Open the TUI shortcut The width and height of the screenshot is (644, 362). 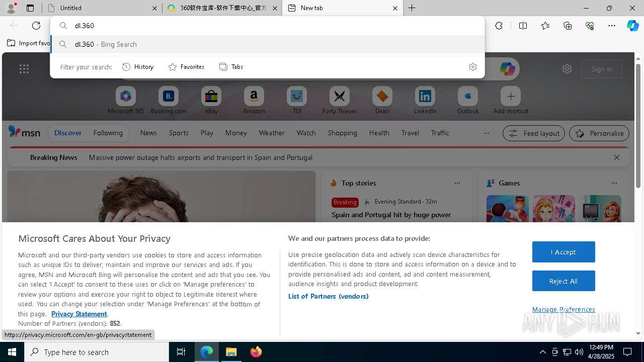pyautogui.click(x=297, y=101)
